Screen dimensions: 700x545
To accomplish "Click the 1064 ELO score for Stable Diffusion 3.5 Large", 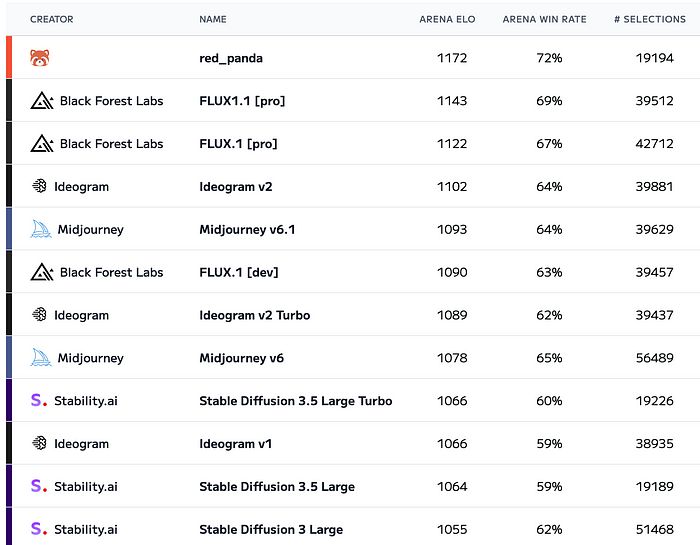I will click(452, 487).
